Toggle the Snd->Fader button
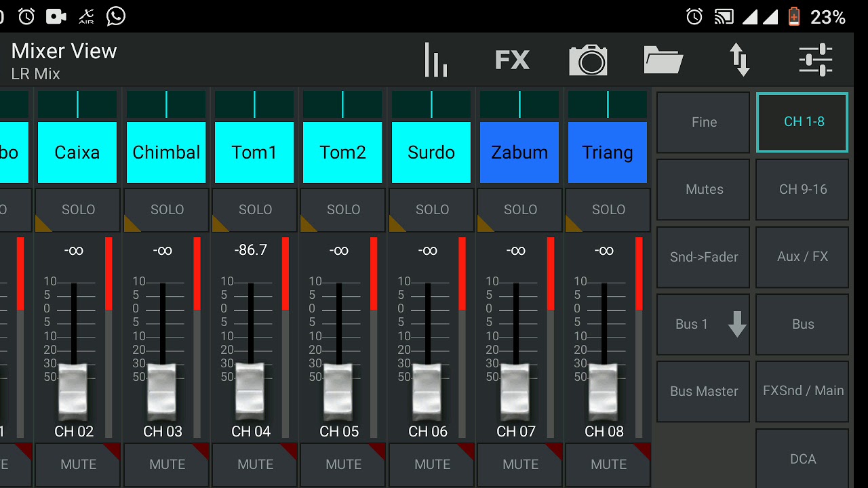Viewport: 868px width, 488px height. pyautogui.click(x=703, y=257)
